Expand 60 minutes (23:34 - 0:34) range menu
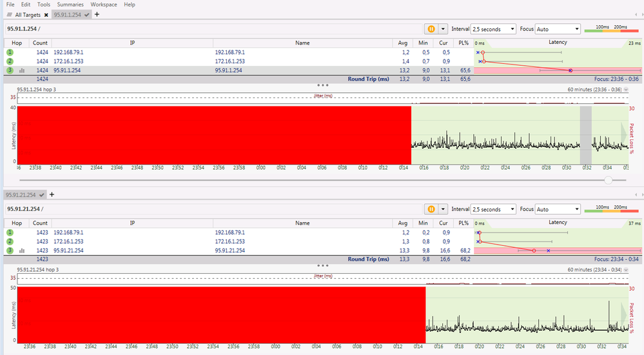The height and width of the screenshot is (355, 644). coord(626,270)
